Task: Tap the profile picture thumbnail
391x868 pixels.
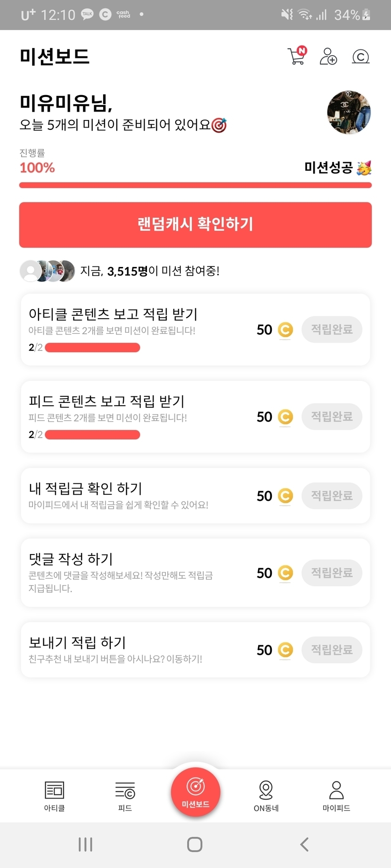Action: [349, 113]
